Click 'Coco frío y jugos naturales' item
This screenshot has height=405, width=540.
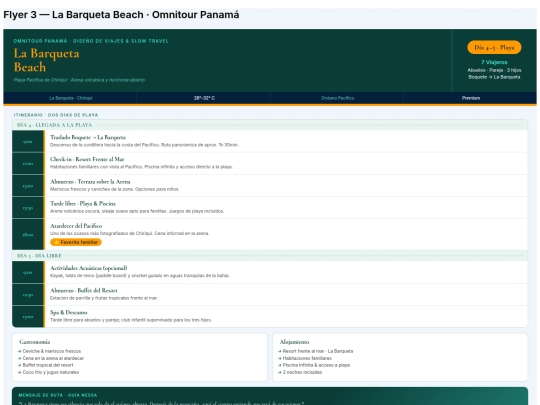(x=49, y=372)
